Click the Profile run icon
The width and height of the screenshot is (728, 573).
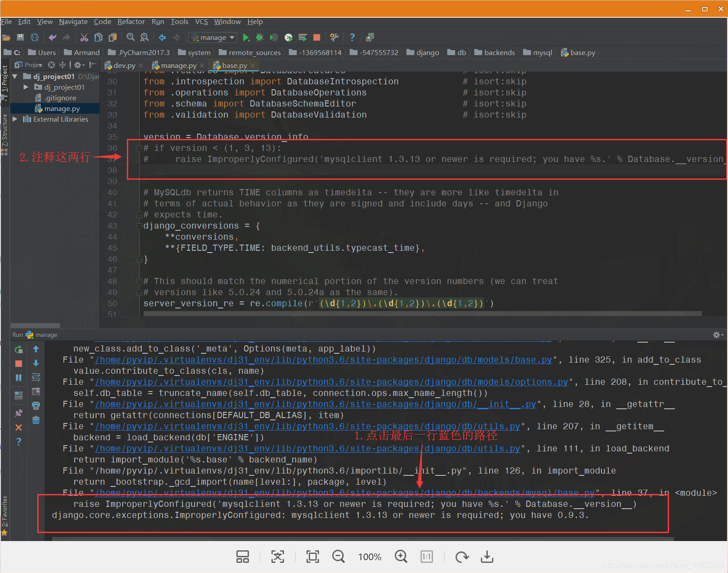coord(288,38)
